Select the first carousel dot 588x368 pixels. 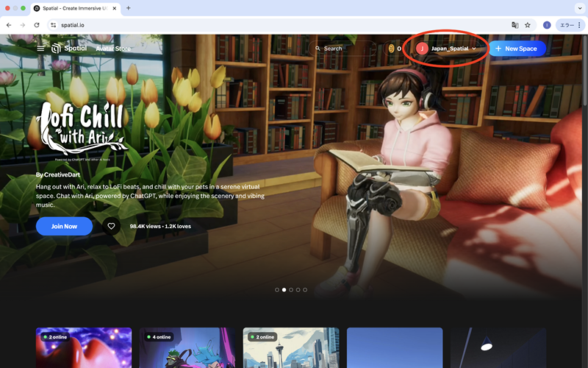277,290
